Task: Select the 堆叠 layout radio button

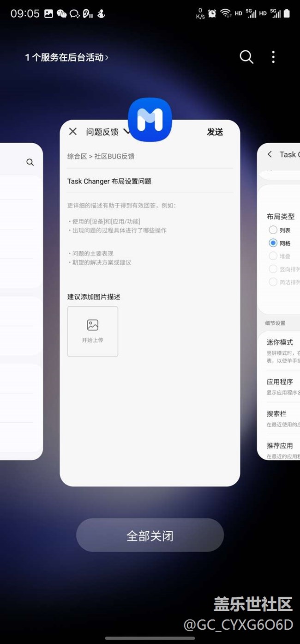Action: point(273,256)
